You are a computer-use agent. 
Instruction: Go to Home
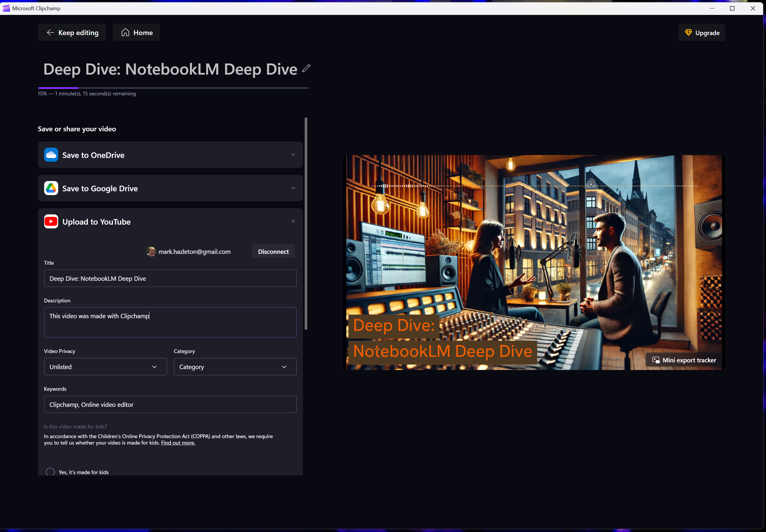136,32
